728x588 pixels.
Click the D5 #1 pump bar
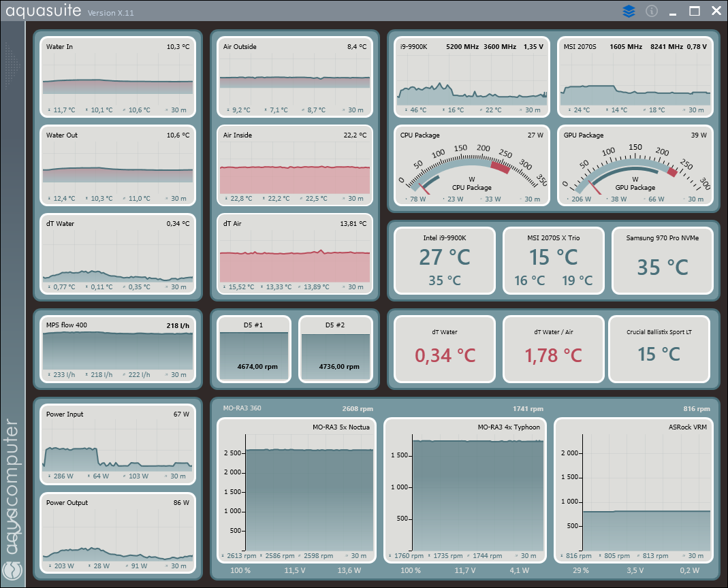(x=254, y=349)
